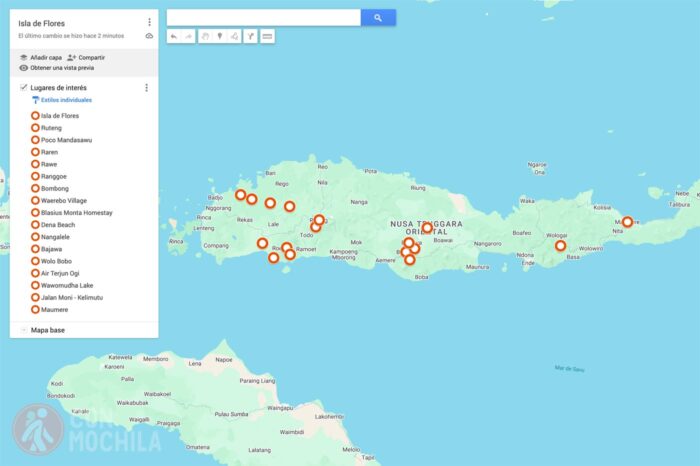This screenshot has width=700, height=466.
Task: Select the measure distances ruler tool
Action: tap(267, 37)
